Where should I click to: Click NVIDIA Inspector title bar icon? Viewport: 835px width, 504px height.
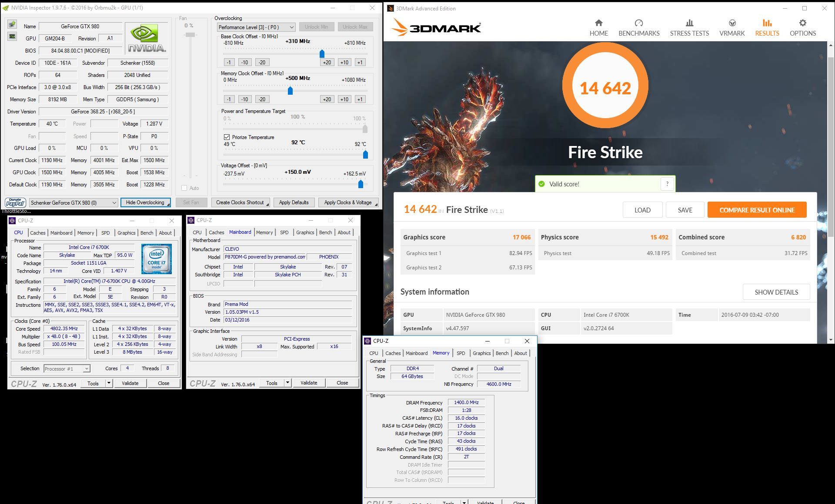tap(5, 8)
